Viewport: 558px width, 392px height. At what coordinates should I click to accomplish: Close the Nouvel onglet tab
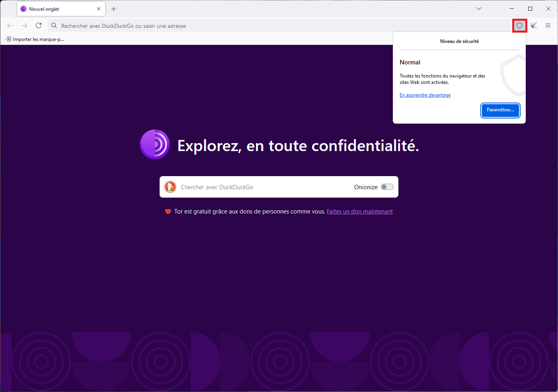tap(99, 9)
